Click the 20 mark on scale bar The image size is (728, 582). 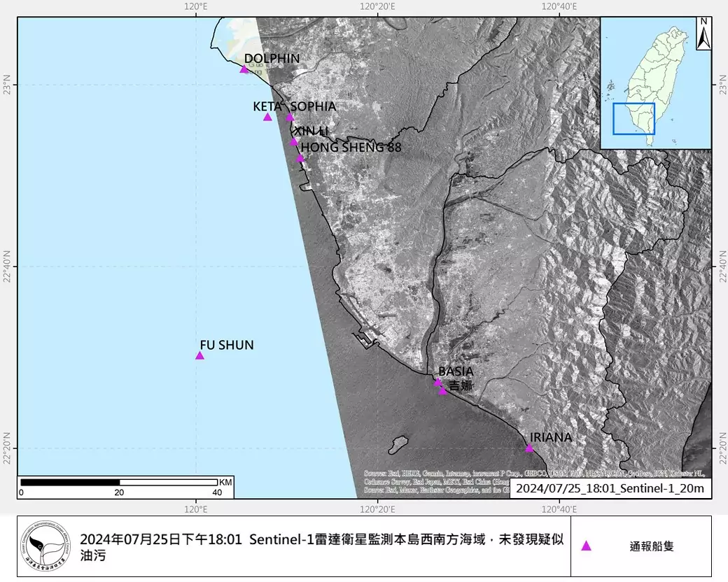(119, 492)
